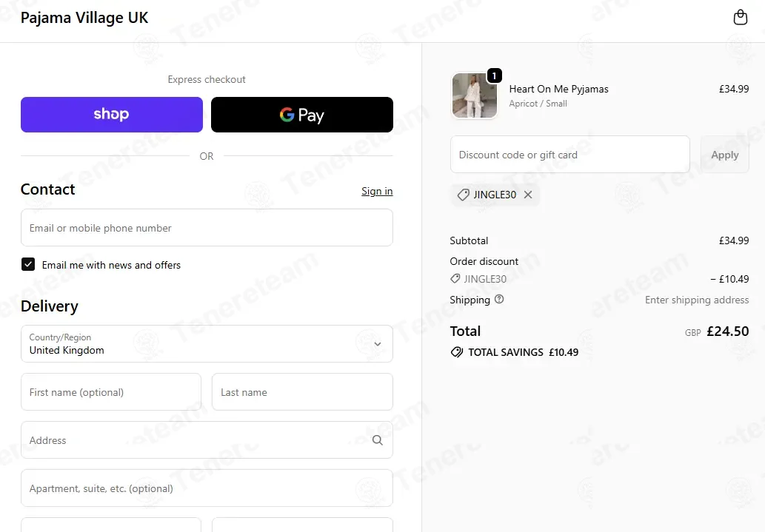Click the item quantity badge on thumbnail

click(494, 75)
